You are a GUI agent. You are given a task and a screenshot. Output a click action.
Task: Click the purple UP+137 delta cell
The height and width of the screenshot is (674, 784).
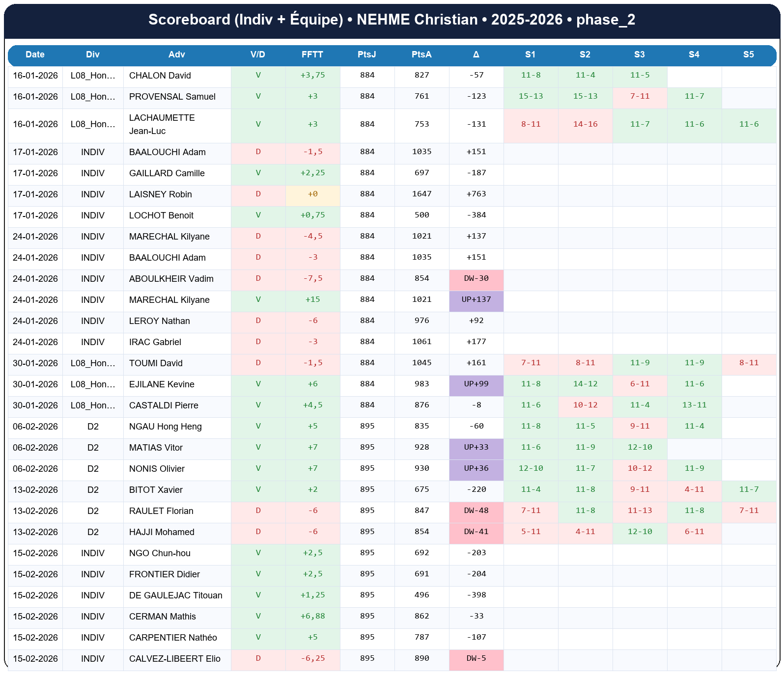[476, 299]
